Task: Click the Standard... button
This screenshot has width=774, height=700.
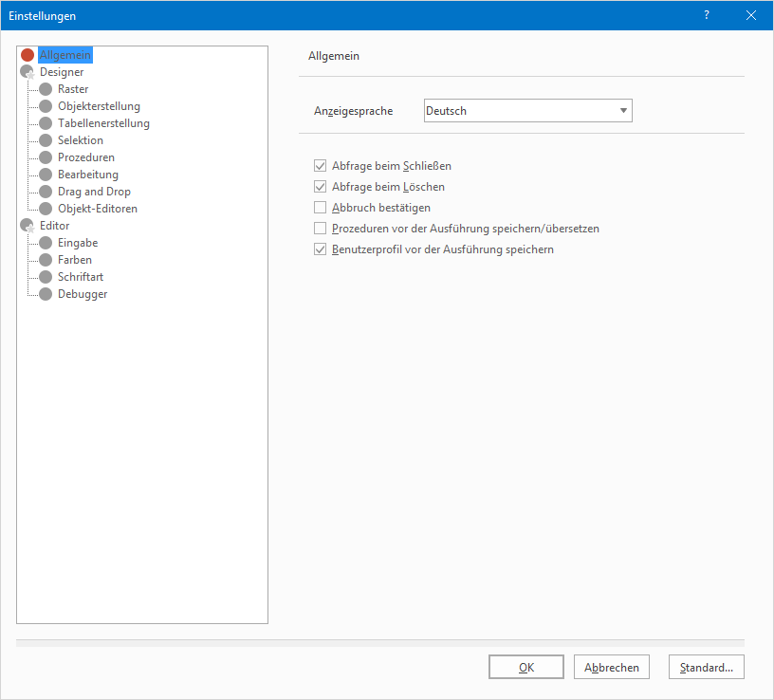Action: [706, 668]
